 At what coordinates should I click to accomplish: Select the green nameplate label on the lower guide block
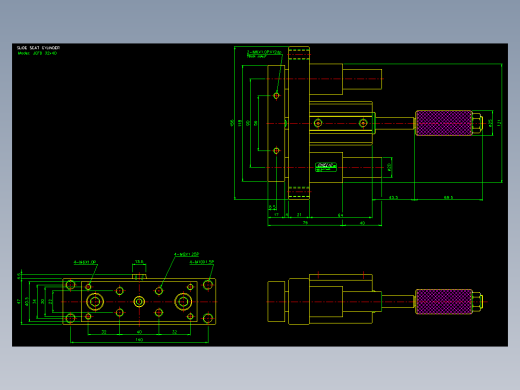(326, 167)
